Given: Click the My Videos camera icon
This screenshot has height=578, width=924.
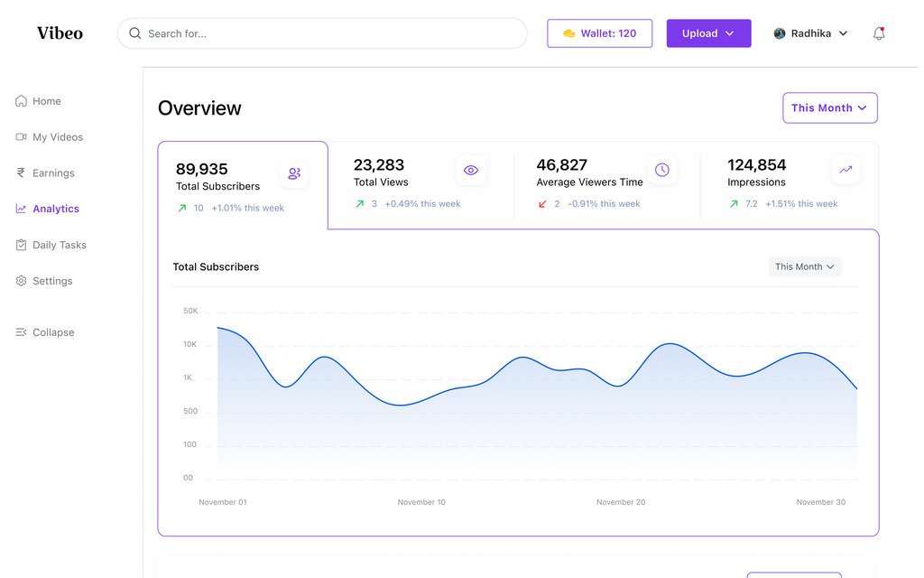Looking at the screenshot, I should coord(21,137).
